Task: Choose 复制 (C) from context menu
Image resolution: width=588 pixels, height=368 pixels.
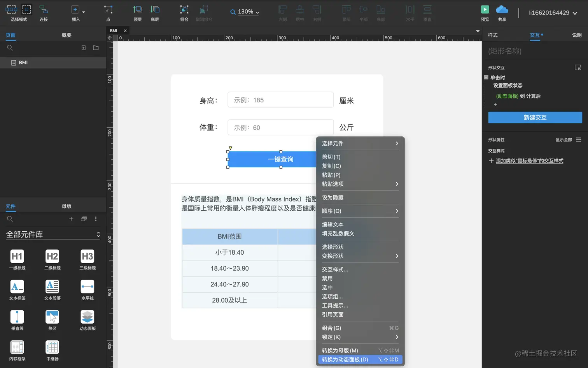Action: 360,166
